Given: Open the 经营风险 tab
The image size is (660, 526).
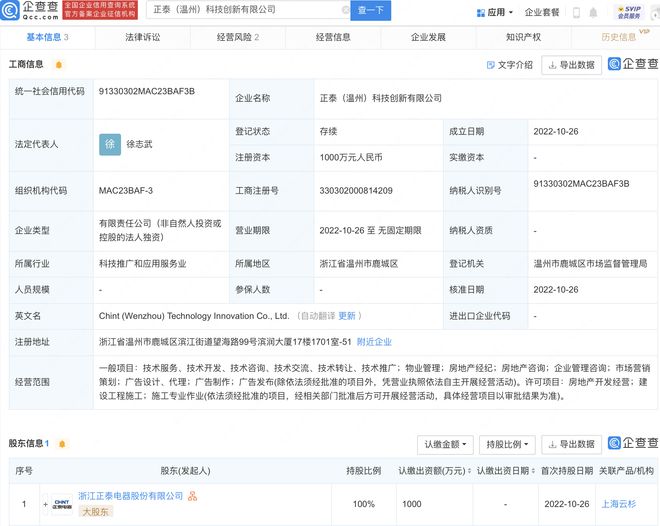Looking at the screenshot, I should click(236, 37).
